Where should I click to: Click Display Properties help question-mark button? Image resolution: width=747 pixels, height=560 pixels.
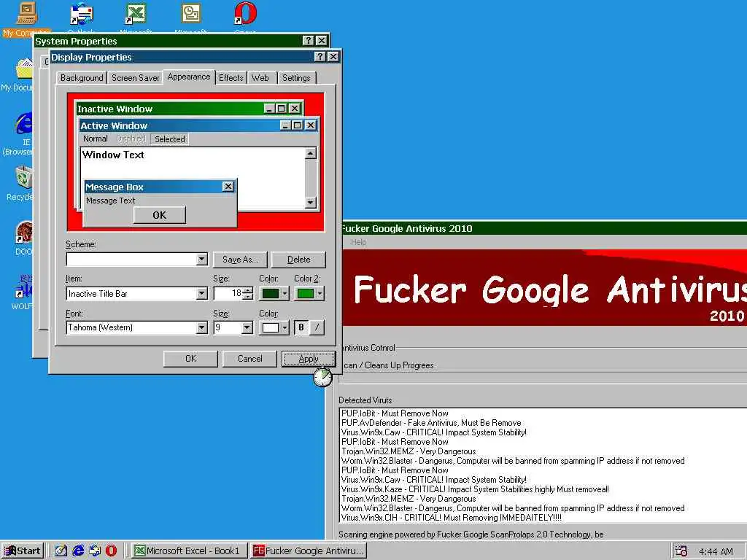320,57
